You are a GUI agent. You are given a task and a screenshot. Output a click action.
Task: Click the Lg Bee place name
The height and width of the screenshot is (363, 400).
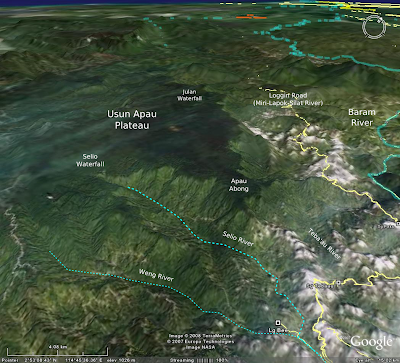coord(277,330)
